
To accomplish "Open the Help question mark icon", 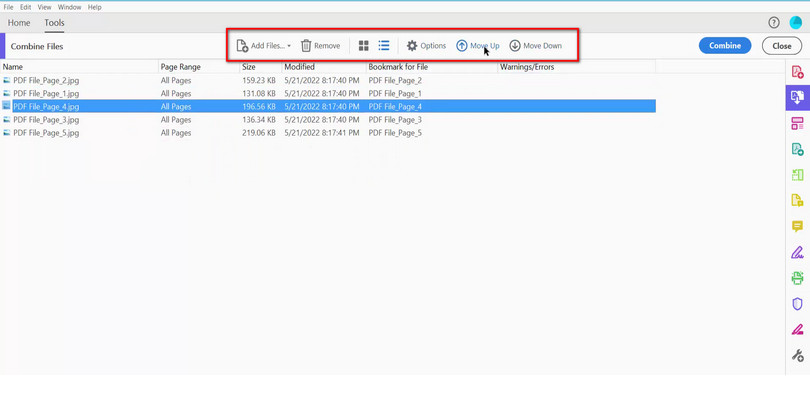I will 773,23.
